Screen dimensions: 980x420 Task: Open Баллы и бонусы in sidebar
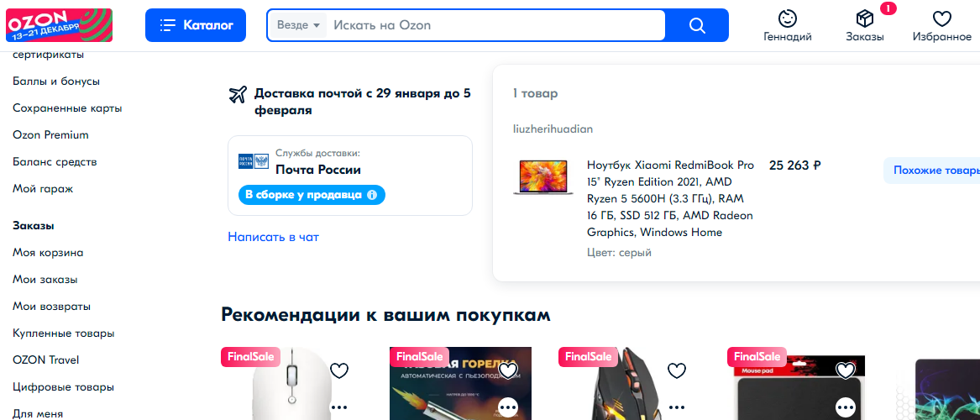coord(56,81)
